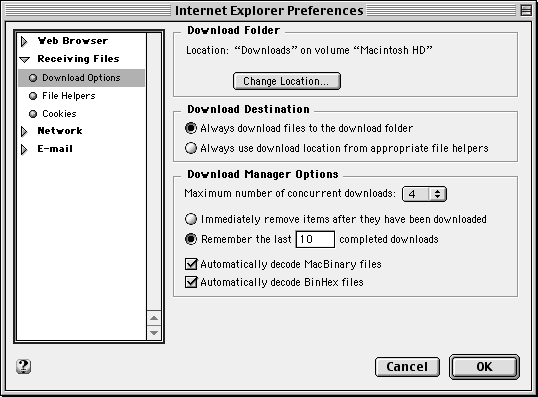Select the Web Browser category label
This screenshot has width=538, height=397.
pos(72,41)
